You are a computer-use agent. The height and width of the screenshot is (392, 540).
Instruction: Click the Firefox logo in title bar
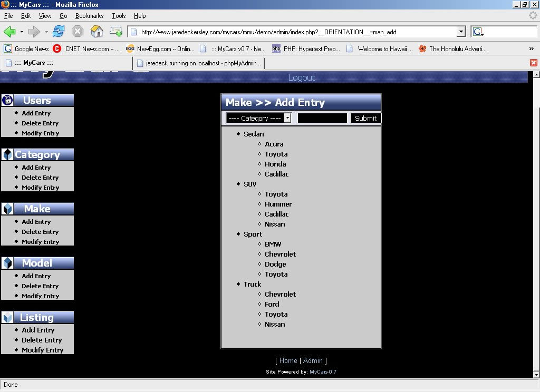(5, 4)
